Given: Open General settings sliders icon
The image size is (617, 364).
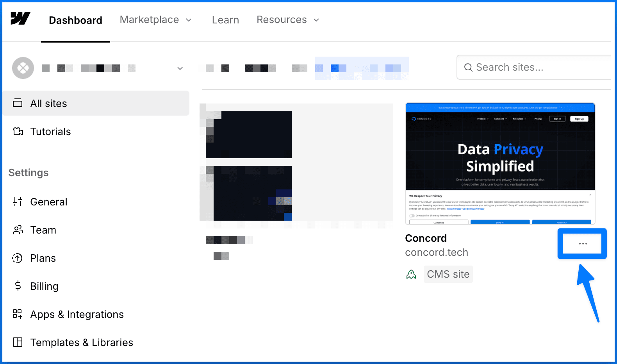Looking at the screenshot, I should pyautogui.click(x=18, y=202).
